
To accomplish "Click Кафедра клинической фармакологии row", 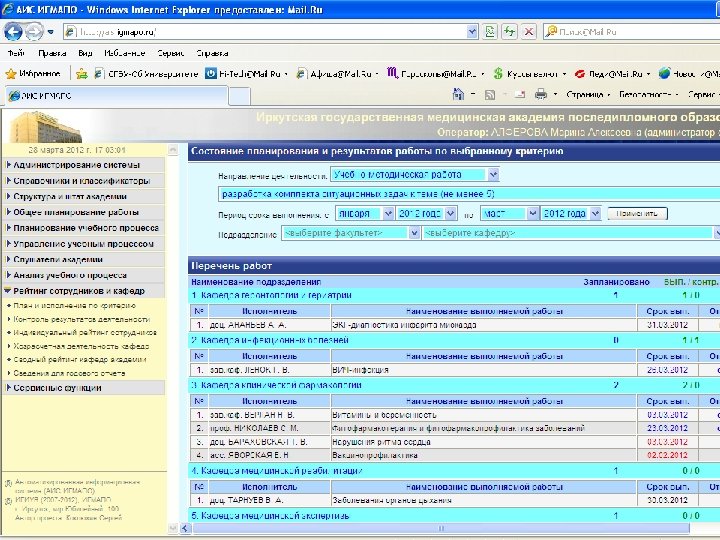I will pyautogui.click(x=454, y=385).
